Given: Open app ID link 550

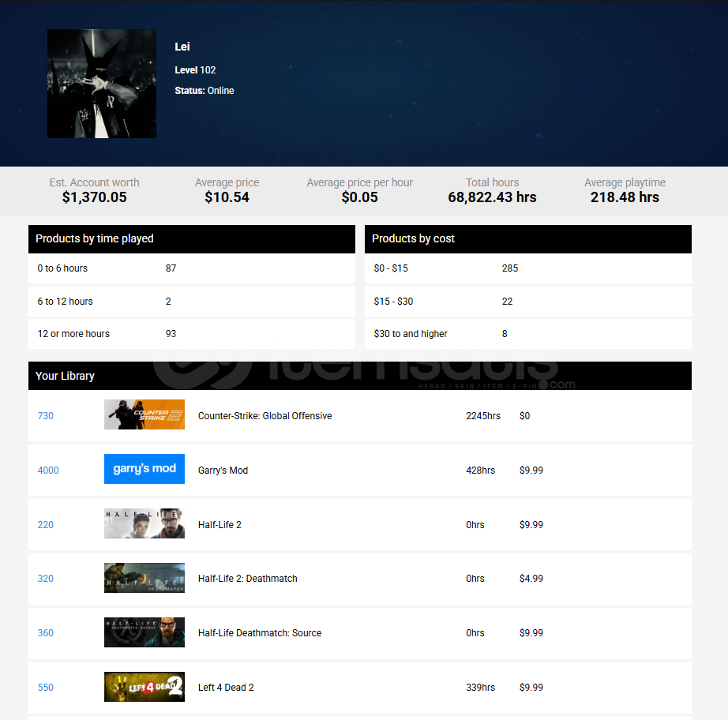Looking at the screenshot, I should pyautogui.click(x=46, y=688).
